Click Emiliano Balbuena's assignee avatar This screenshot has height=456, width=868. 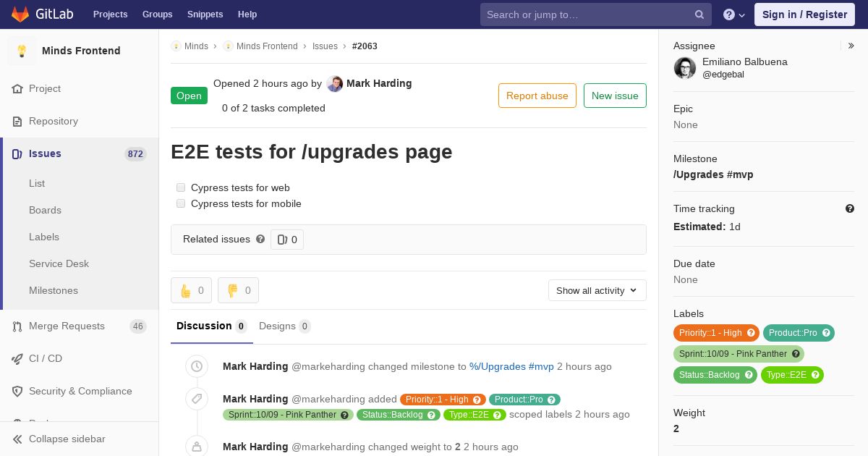[x=685, y=68]
